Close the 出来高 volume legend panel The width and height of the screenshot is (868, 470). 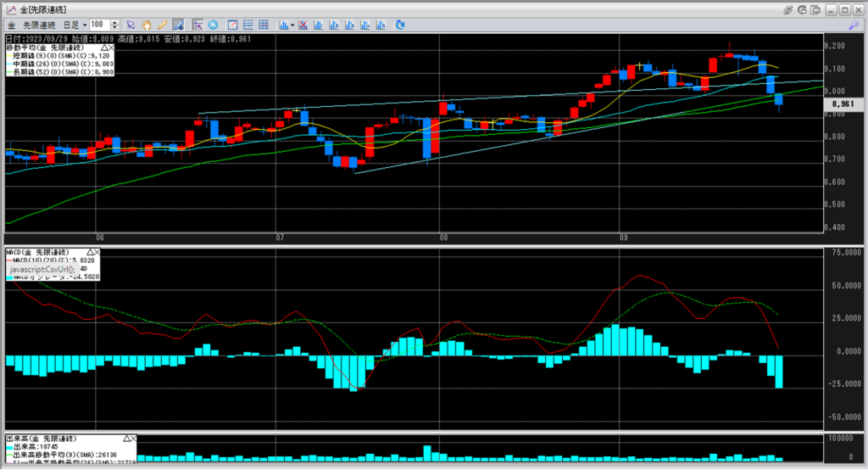point(132,438)
